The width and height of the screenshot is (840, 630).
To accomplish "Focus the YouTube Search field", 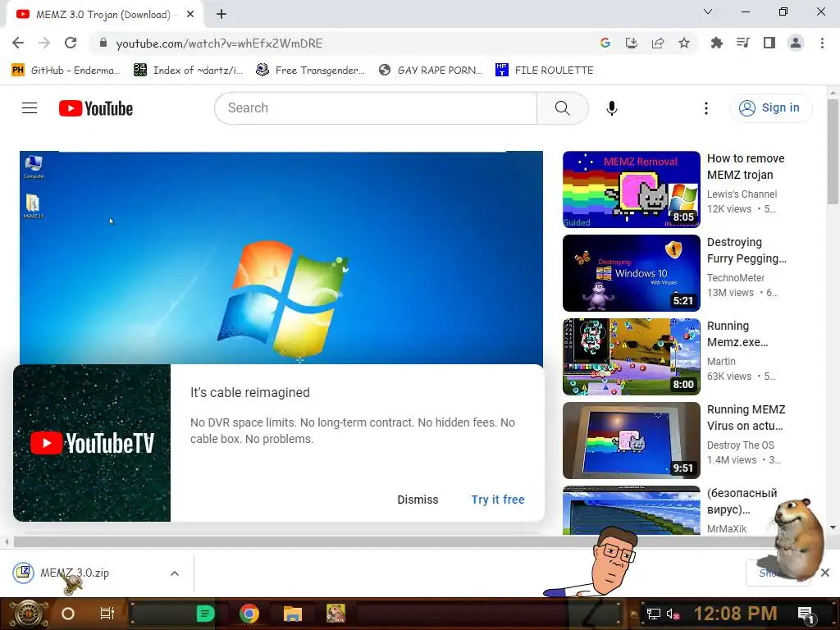I will 376,108.
